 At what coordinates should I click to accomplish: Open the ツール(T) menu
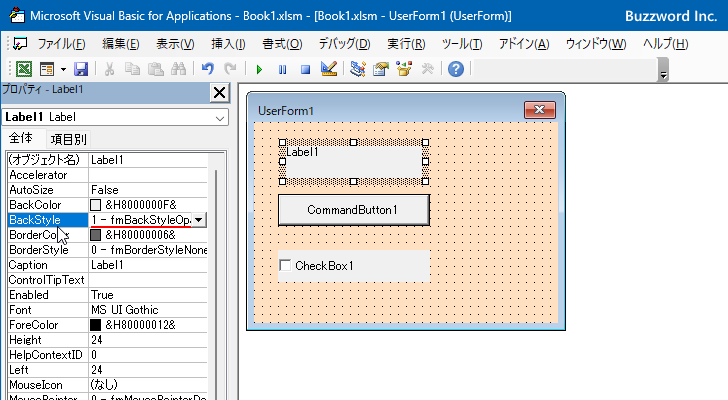pos(462,44)
